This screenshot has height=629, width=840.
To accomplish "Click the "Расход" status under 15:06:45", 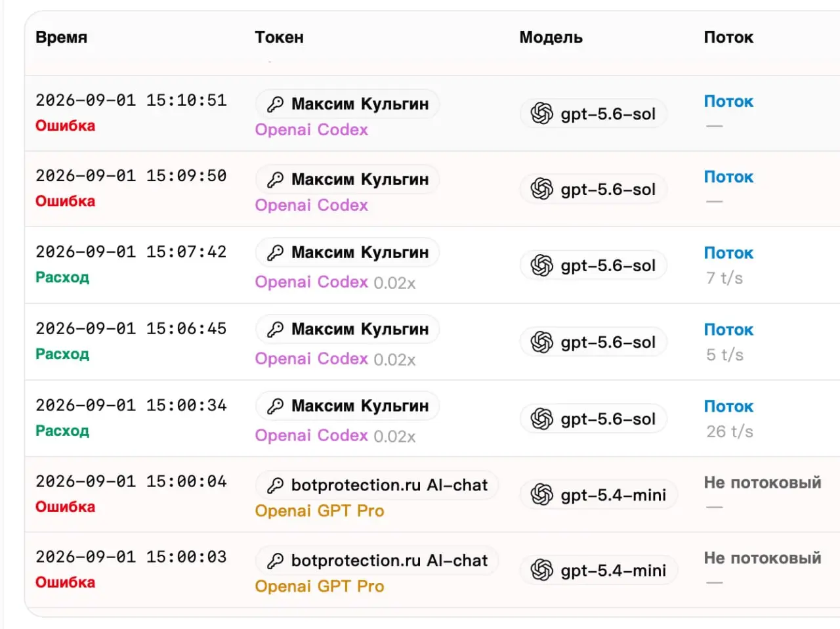I will 62,355.
